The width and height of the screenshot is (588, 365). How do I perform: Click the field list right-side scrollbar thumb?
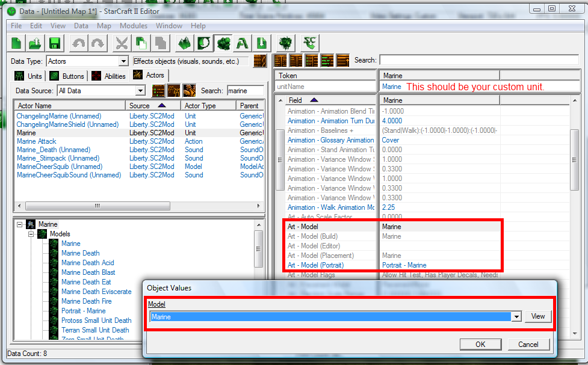pyautogui.click(x=575, y=159)
